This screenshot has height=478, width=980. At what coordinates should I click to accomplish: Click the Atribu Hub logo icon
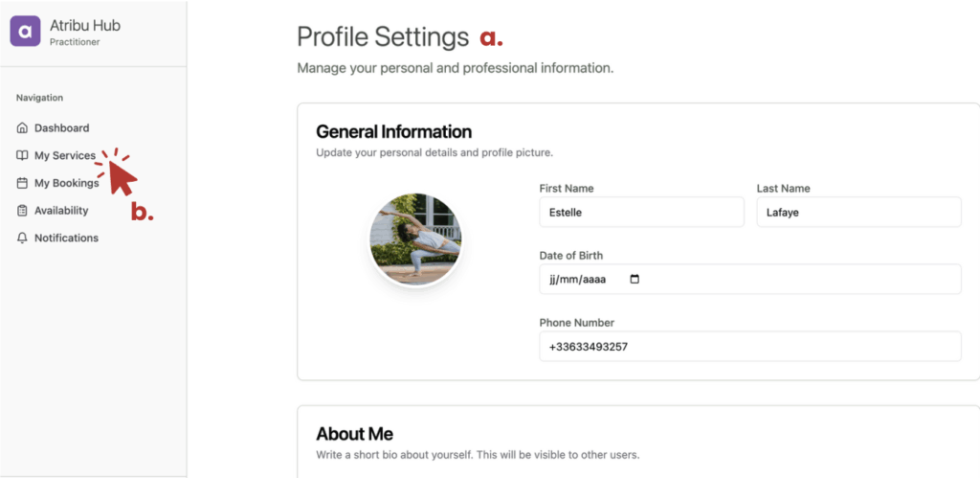(x=25, y=32)
